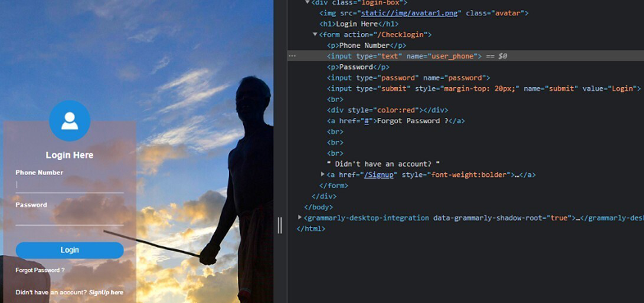
Task: Select the input type submit row
Action: tap(484, 88)
